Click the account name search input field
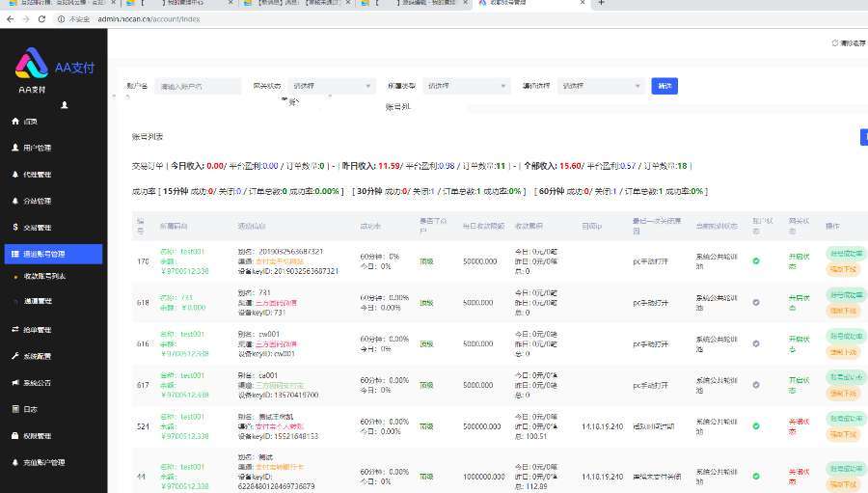The image size is (868, 493). tap(197, 86)
